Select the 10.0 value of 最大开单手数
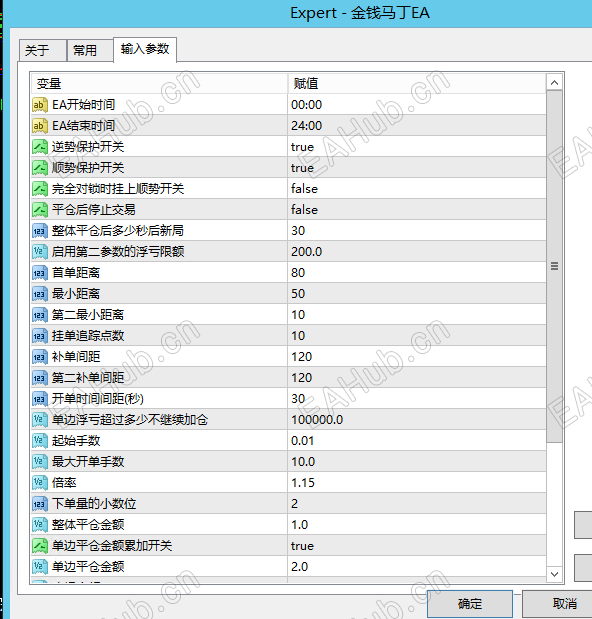The image size is (592, 619). (417, 461)
